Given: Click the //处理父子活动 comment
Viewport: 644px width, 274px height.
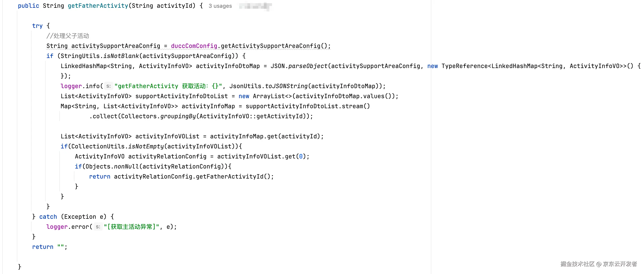Looking at the screenshot, I should [68, 36].
